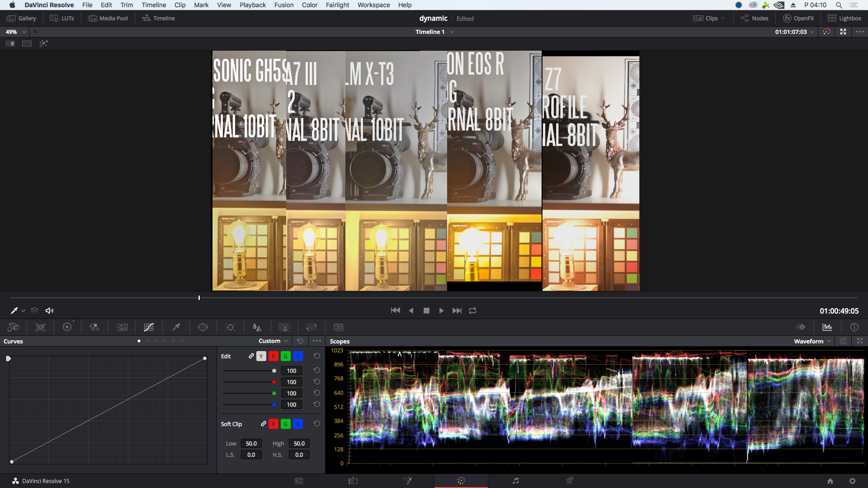Open the Custom curves mode dropdown
The width and height of the screenshot is (868, 488).
pos(273,341)
